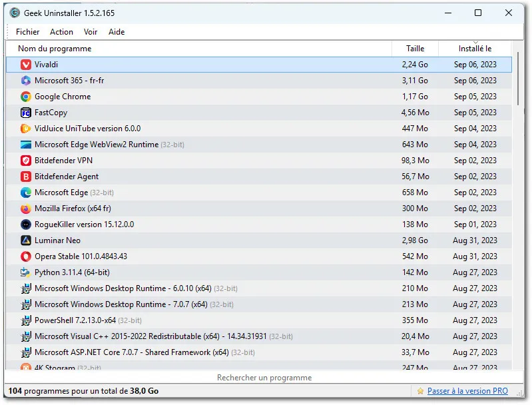Viewport: 532px width, 405px height.
Task: Select the FastCopy entry
Action: (x=51, y=113)
